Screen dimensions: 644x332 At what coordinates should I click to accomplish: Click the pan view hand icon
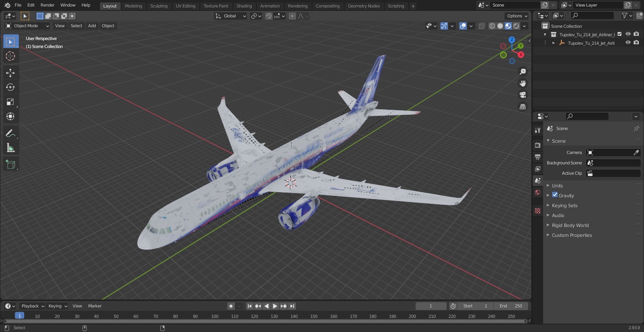523,83
